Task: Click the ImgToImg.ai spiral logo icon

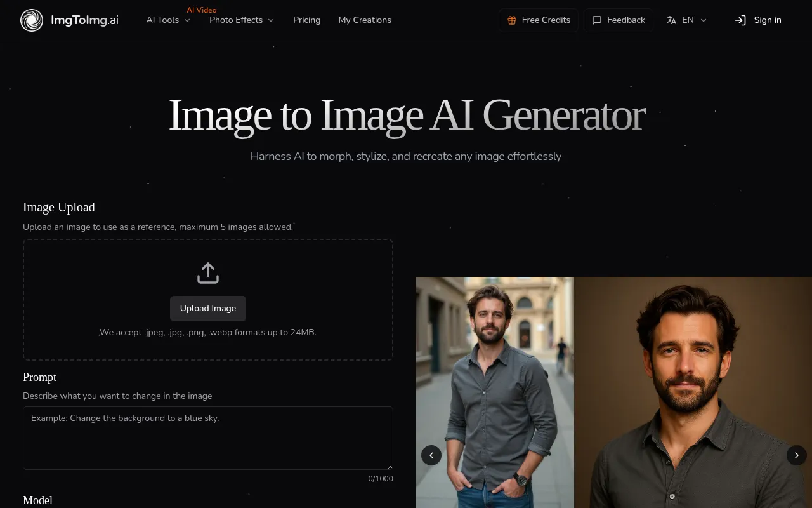Action: pos(31,20)
